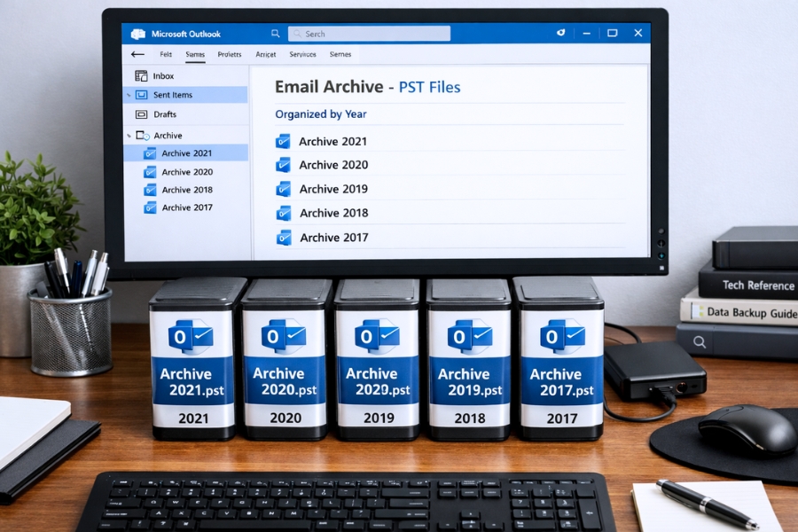Open the Archive 2018 mailbox icon in sidebar
The height and width of the screenshot is (532, 798).
[x=150, y=190]
